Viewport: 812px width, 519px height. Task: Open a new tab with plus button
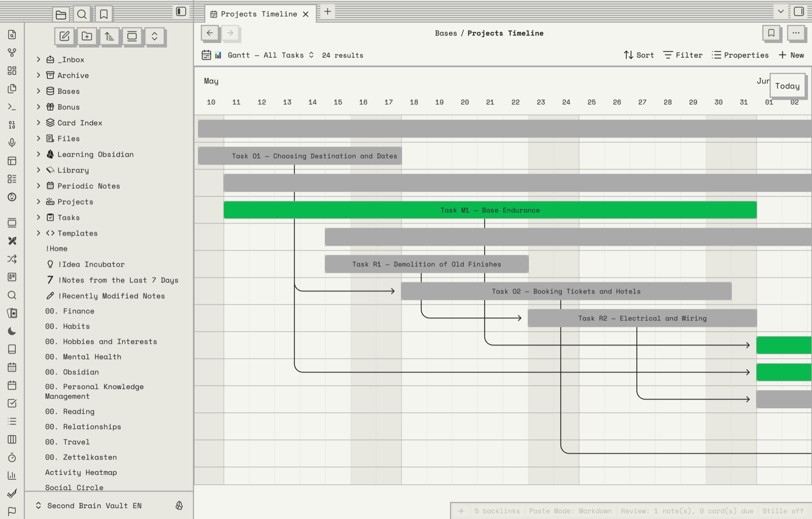(x=328, y=11)
